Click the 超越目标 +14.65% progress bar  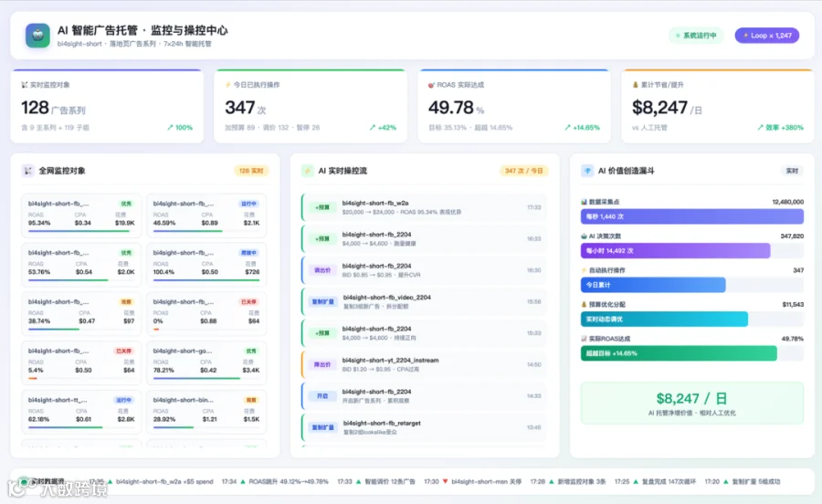pyautogui.click(x=679, y=353)
